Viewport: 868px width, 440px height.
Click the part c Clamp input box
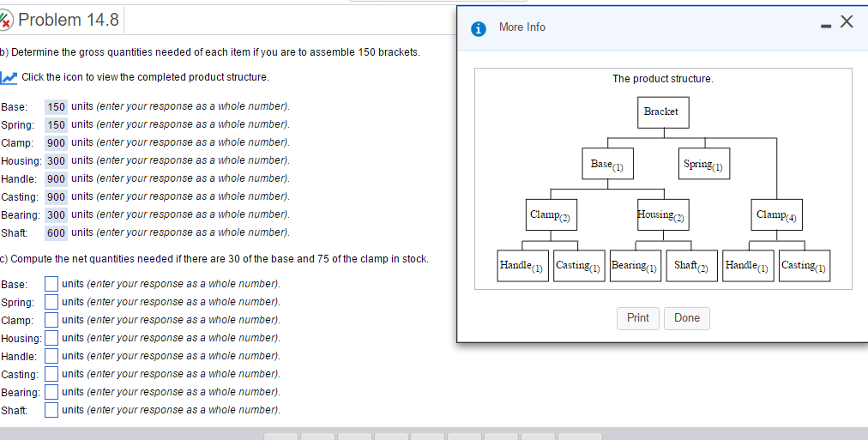point(51,320)
